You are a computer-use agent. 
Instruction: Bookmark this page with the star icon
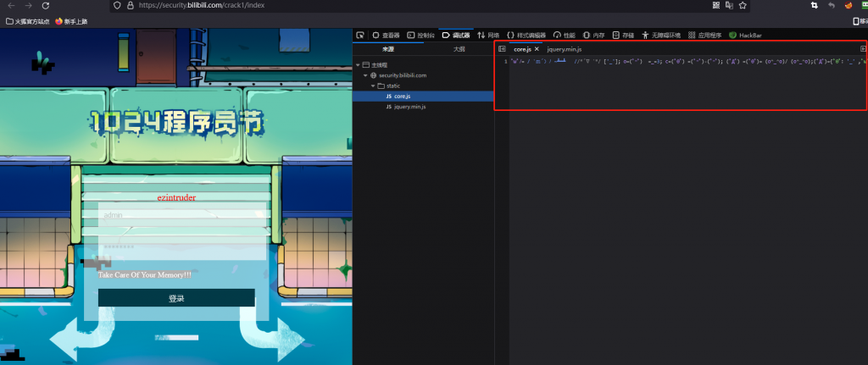tap(743, 5)
